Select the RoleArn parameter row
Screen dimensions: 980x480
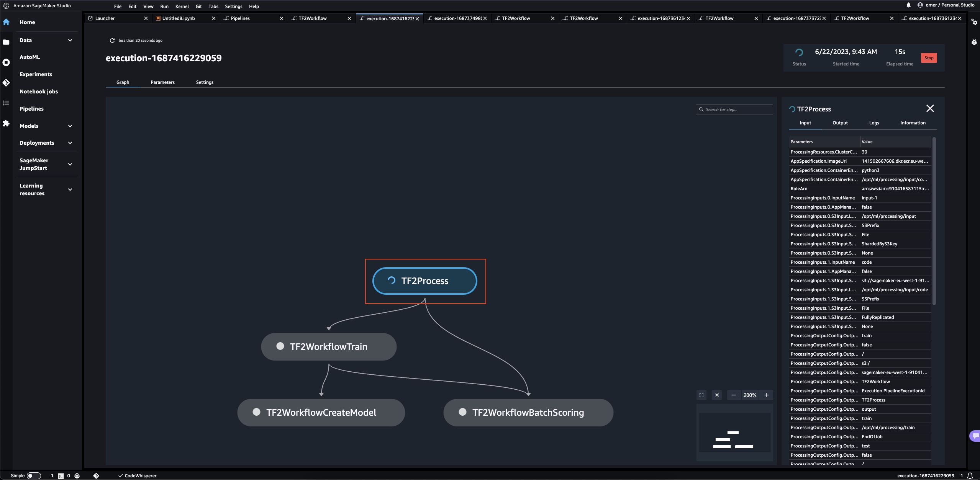pyautogui.click(x=860, y=189)
